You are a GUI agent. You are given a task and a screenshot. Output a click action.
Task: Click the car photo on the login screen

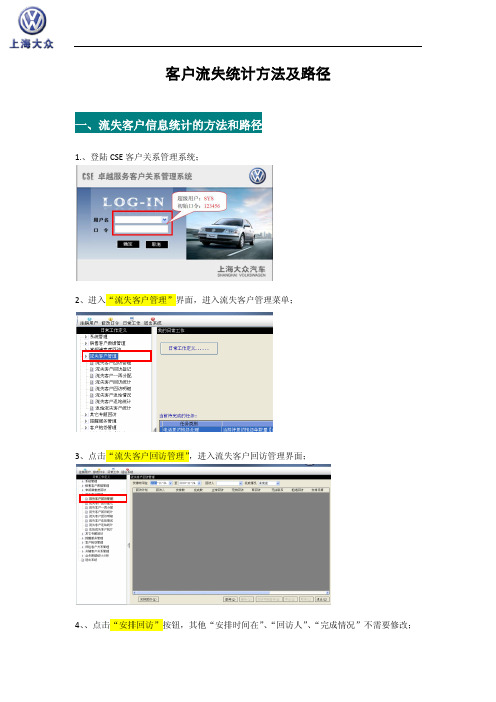pyautogui.click(x=229, y=224)
